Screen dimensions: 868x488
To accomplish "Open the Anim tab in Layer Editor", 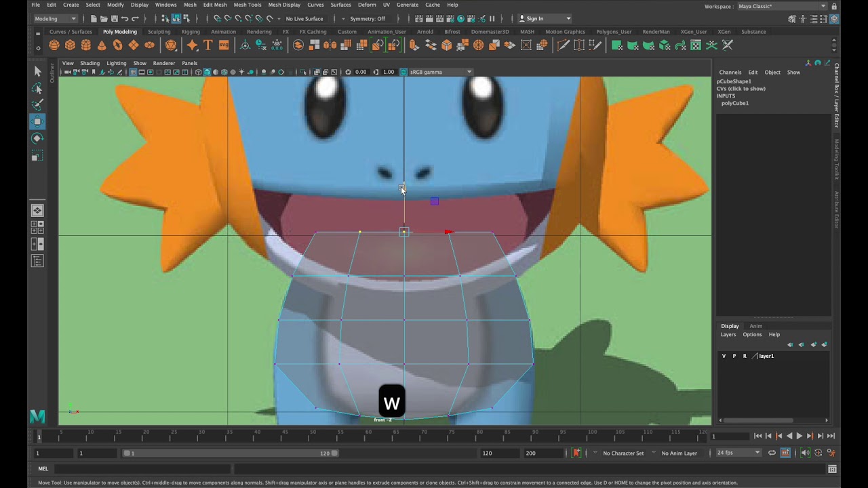I will (x=755, y=326).
